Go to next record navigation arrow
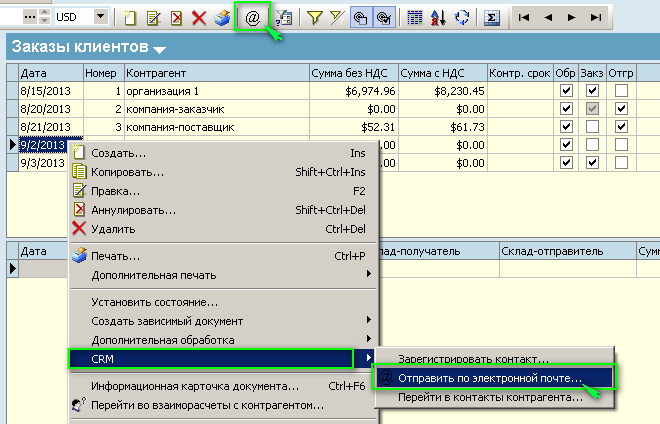This screenshot has height=424, width=660. pyautogui.click(x=571, y=17)
